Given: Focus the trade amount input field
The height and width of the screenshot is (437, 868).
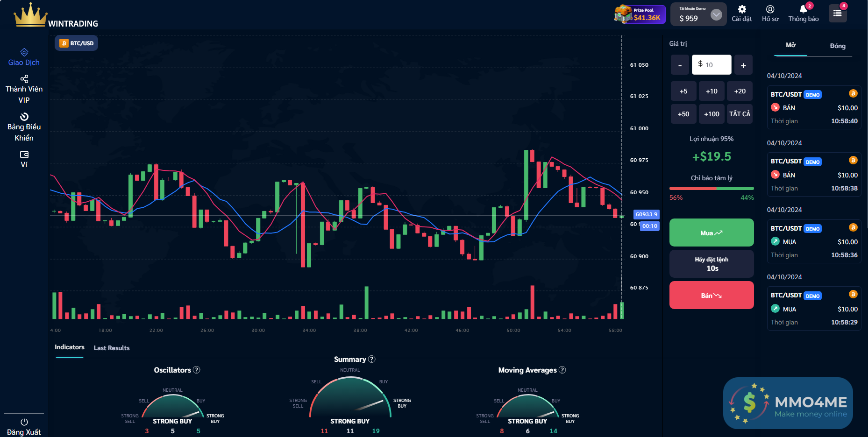Looking at the screenshot, I should tap(711, 65).
